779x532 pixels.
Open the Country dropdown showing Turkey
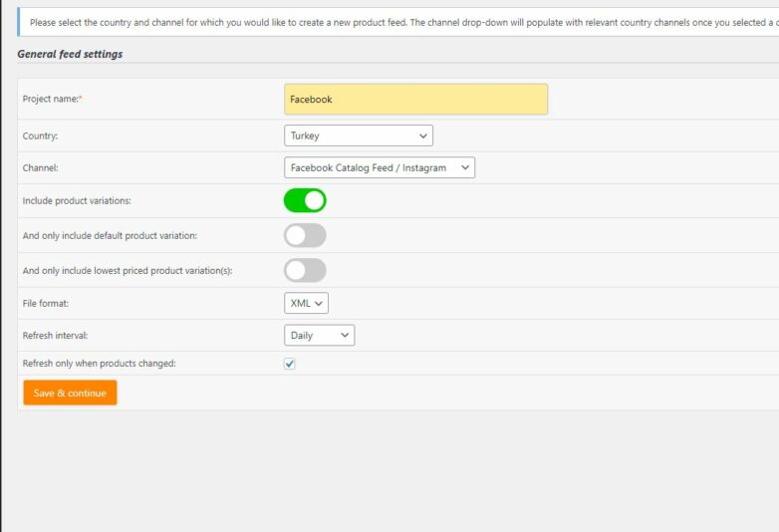(x=359, y=135)
